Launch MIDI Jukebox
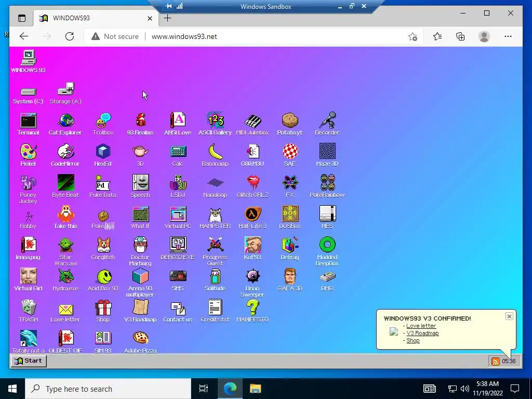The width and height of the screenshot is (532, 399). 252,124
